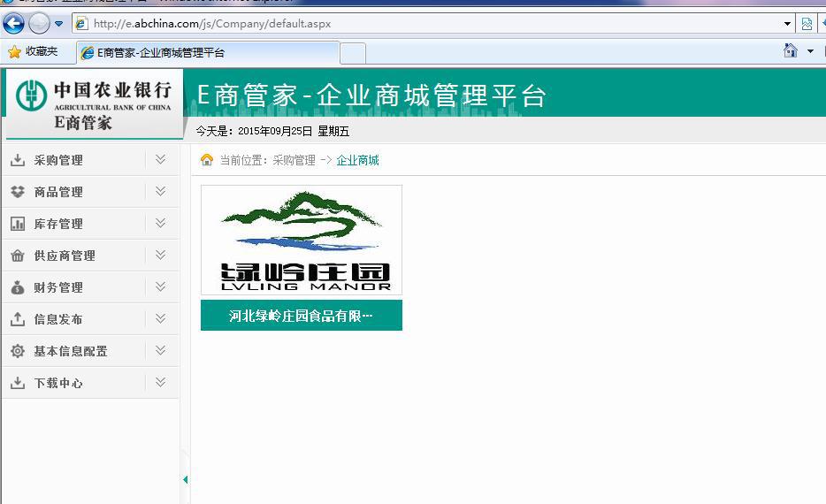Open the 库存管理 menu item
Image resolution: width=826 pixels, height=504 pixels.
point(58,224)
